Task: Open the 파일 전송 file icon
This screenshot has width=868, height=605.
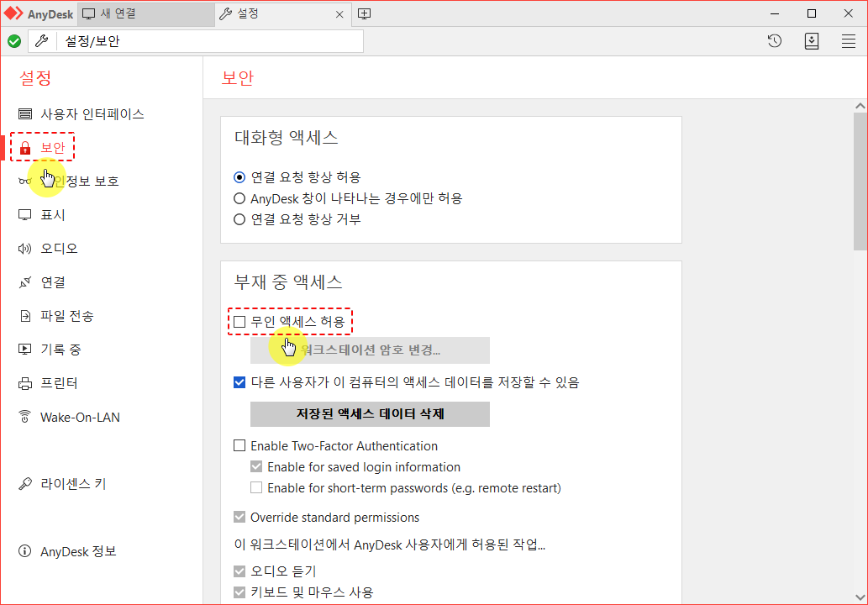Action: click(25, 316)
